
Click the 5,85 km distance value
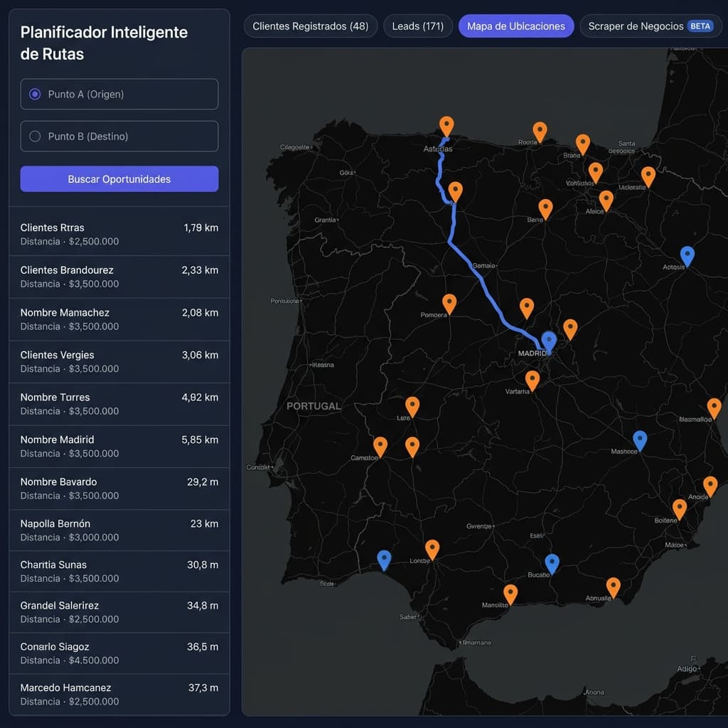pos(200,439)
